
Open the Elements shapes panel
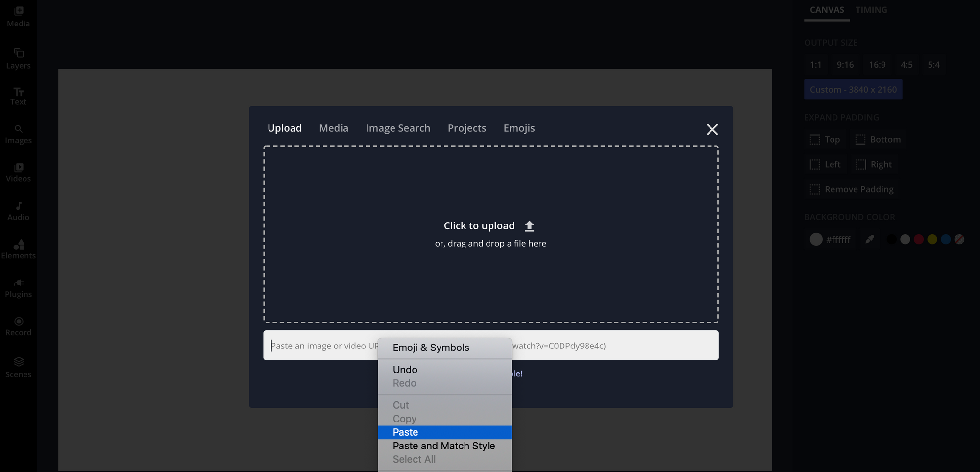coord(18,249)
